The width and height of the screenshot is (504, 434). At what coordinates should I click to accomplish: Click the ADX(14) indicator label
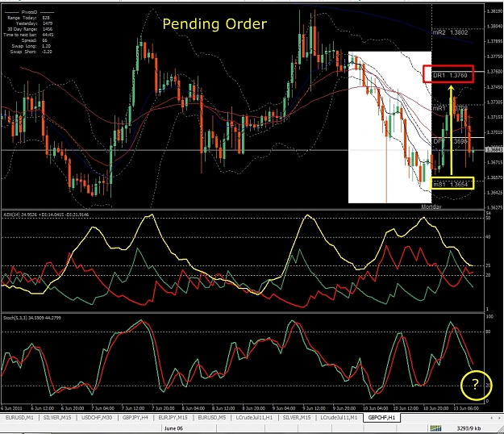46,215
